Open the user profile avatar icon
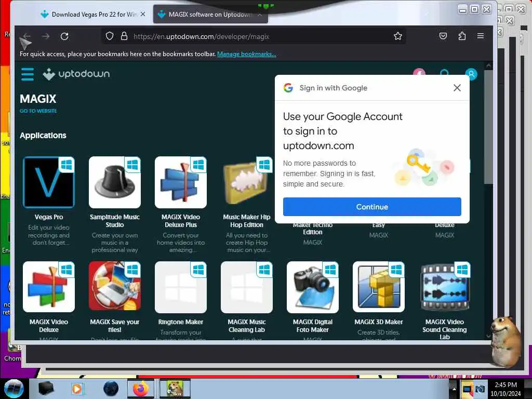Viewport: 532px width, 399px height. click(471, 74)
